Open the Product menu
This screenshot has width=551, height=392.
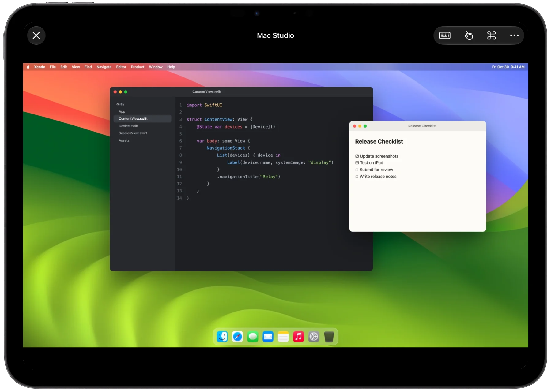coord(138,67)
